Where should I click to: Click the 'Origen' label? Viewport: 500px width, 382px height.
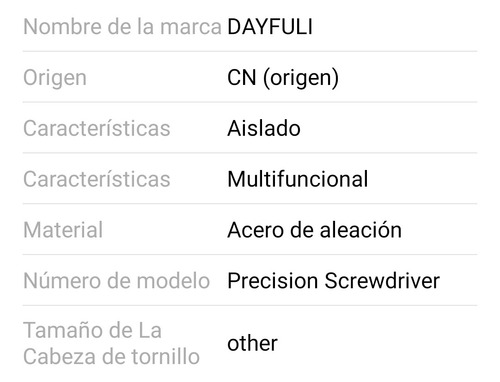55,79
